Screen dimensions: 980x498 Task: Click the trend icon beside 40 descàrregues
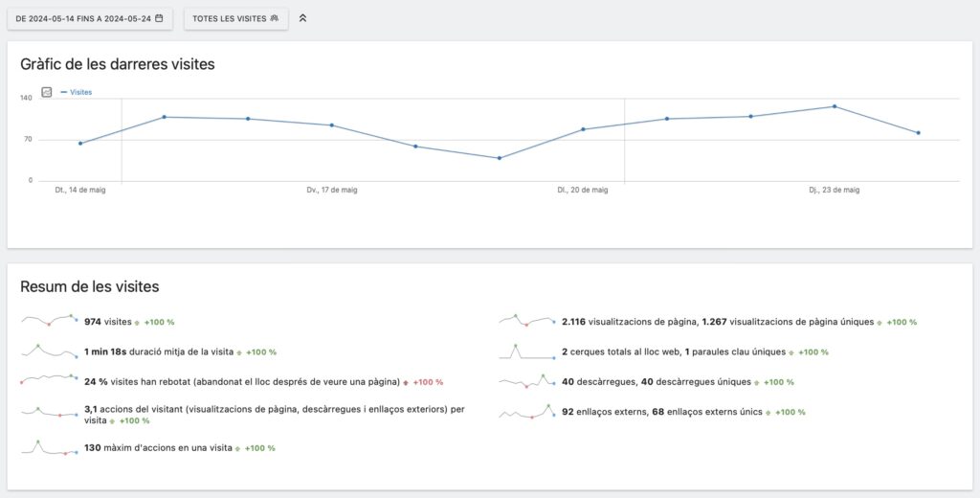pos(757,382)
